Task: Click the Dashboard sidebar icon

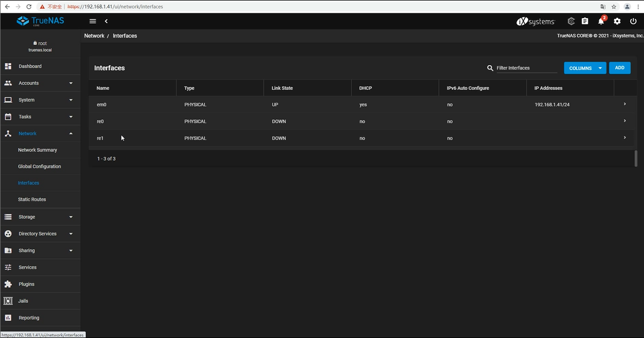Action: click(x=8, y=66)
